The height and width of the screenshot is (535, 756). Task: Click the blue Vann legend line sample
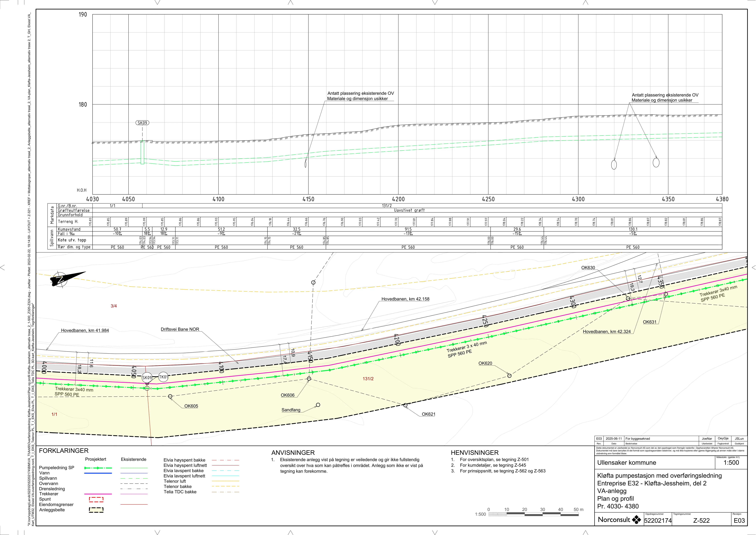coord(98,473)
